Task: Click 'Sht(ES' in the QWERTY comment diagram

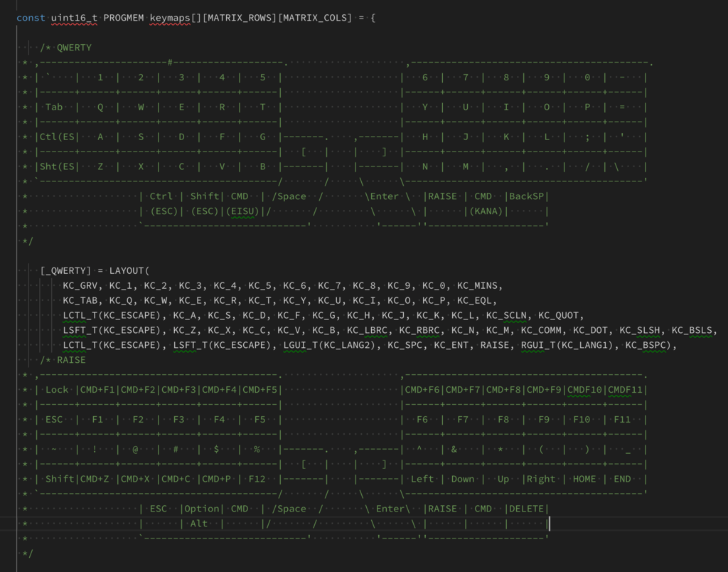Action: [57, 166]
